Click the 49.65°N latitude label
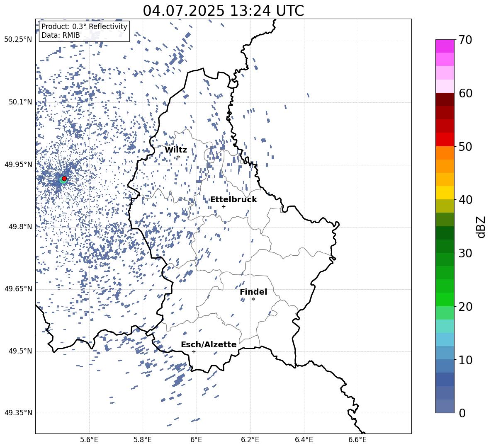This screenshot has width=491, height=448. pyautogui.click(x=18, y=289)
